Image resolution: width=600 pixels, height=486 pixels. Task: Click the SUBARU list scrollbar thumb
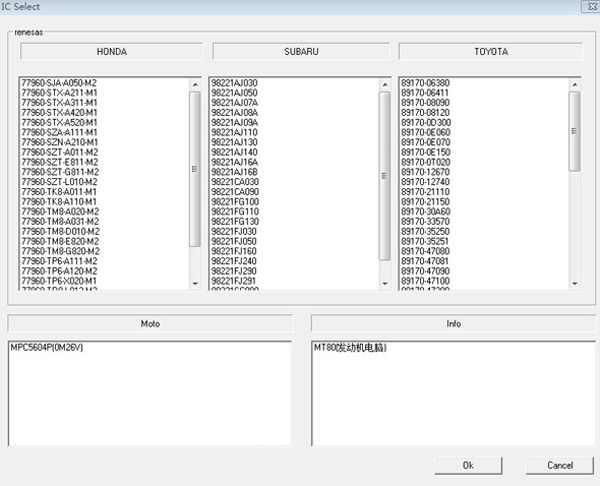(385, 176)
